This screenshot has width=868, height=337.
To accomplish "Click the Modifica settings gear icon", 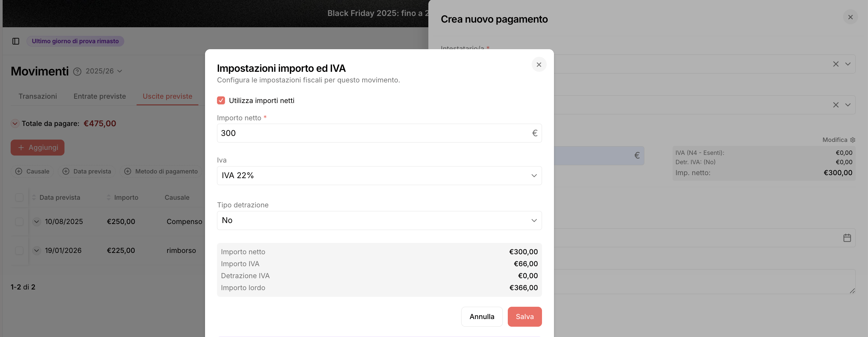I will point(852,140).
